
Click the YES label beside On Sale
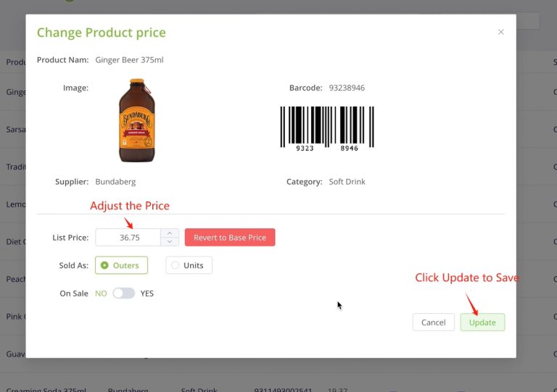[147, 293]
